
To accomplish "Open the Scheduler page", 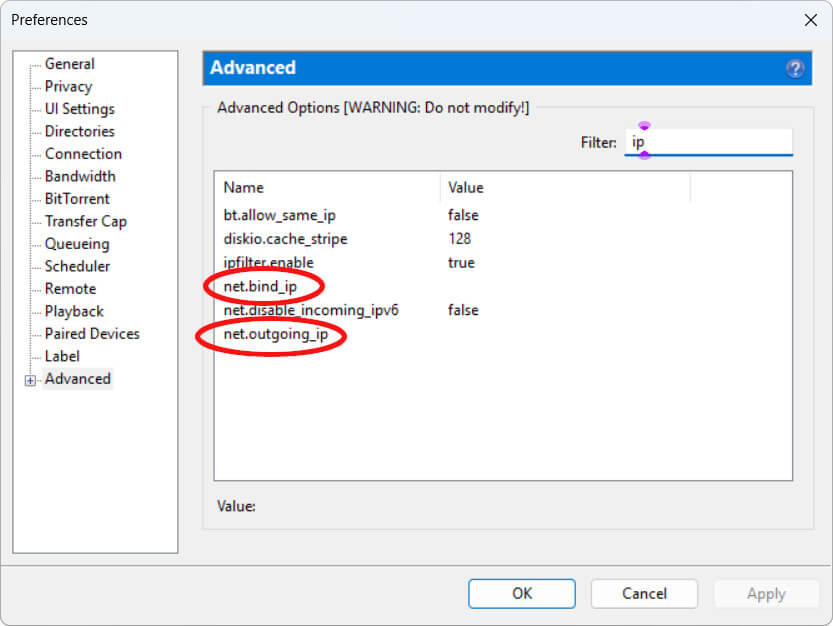I will (x=77, y=266).
